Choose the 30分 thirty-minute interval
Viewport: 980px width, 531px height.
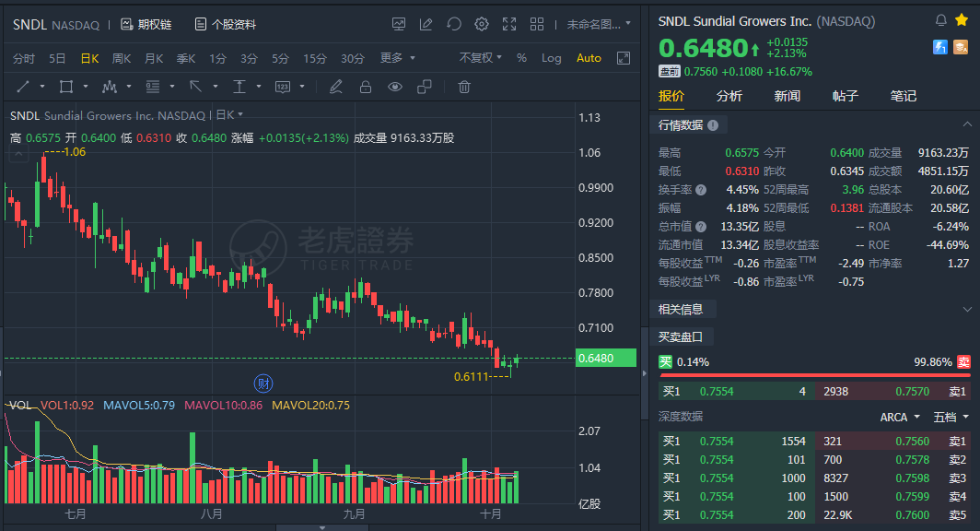pos(353,58)
